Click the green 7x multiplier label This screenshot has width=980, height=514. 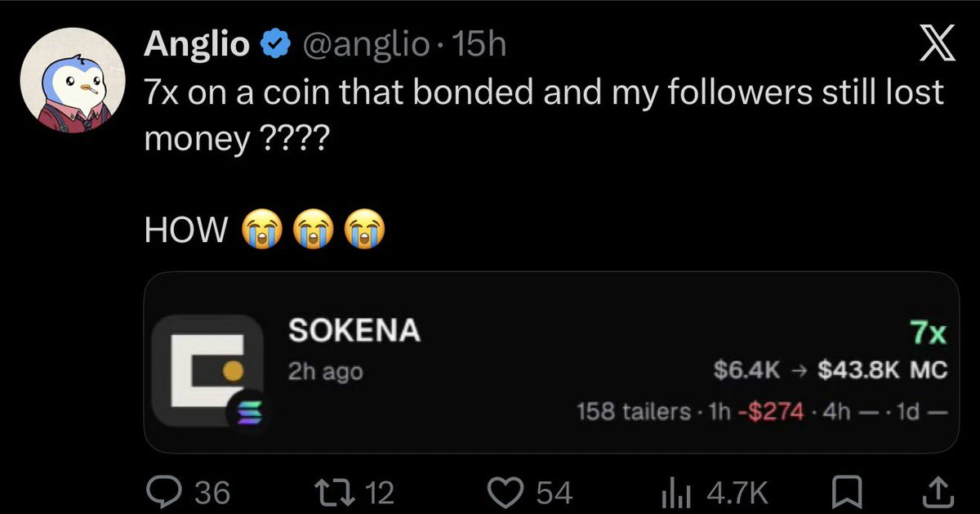pyautogui.click(x=928, y=333)
